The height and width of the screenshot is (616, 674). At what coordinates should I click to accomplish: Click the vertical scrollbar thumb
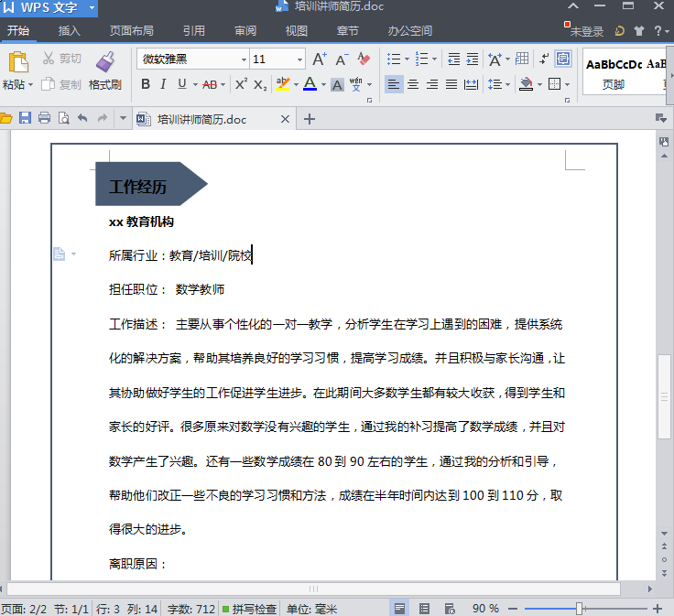point(665,396)
